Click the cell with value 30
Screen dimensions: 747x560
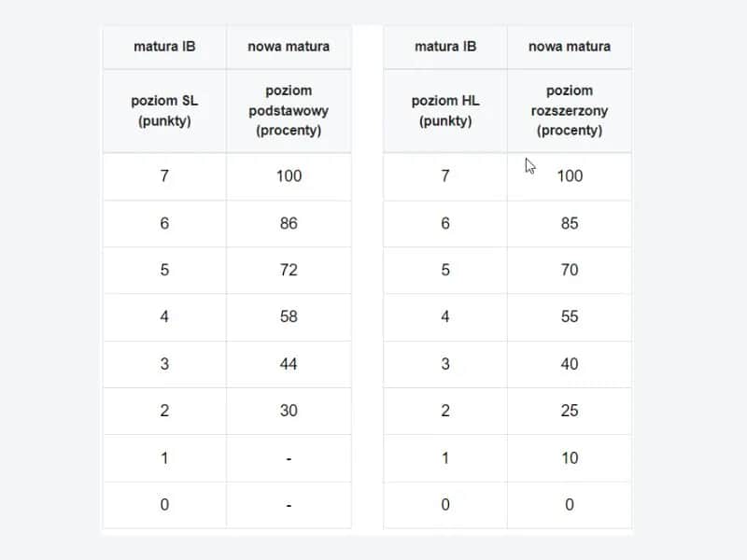tap(289, 411)
